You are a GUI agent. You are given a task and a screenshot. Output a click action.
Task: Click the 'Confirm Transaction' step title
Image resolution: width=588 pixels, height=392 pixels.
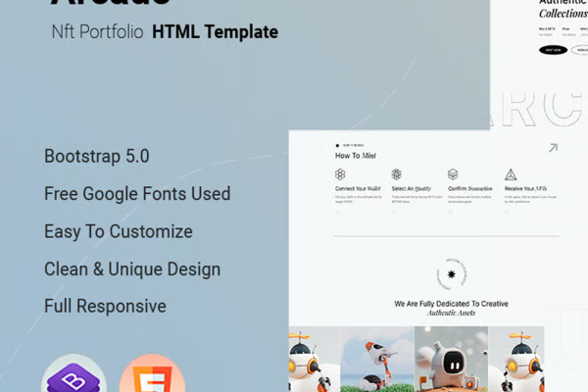(470, 189)
